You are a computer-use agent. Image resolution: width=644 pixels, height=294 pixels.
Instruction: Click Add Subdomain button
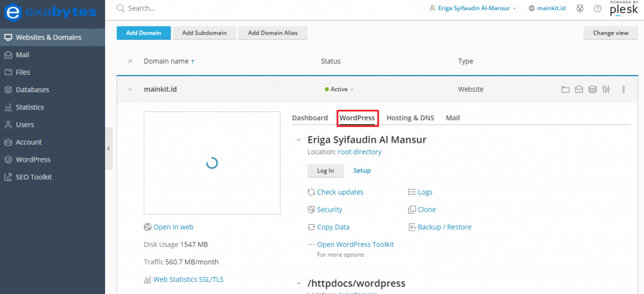pyautogui.click(x=204, y=33)
